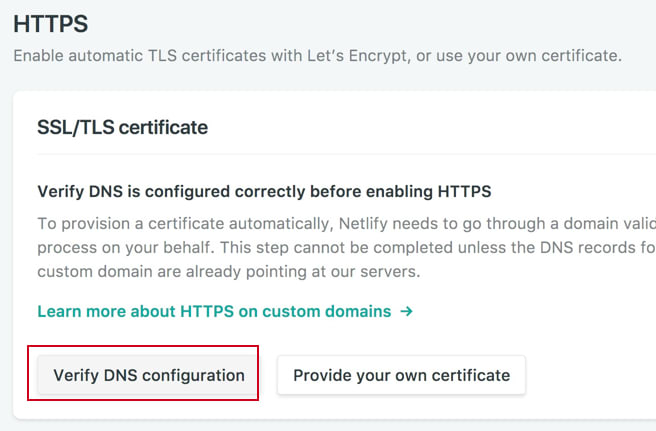Screen dimensions: 656x431
Task: Click the Verify DNS configuration button
Action: click(147, 375)
